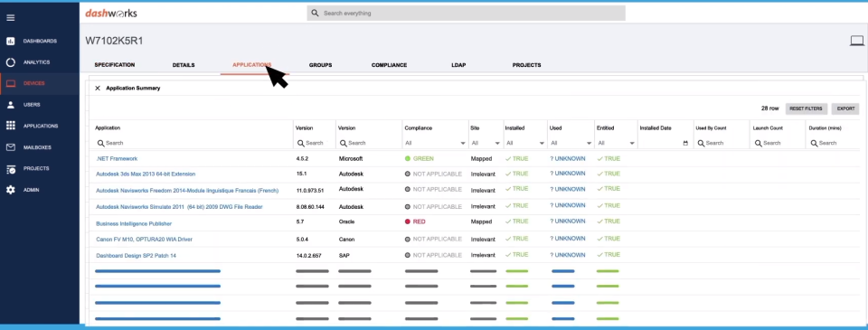Click the magnifier icon in Search everything
Image resolution: width=868 pixels, height=330 pixels.
tap(315, 13)
